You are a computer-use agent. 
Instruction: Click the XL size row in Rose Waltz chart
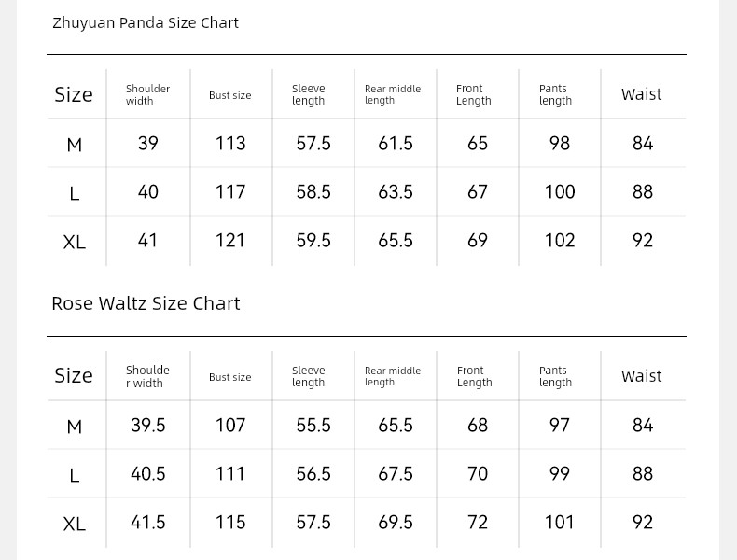(x=367, y=523)
